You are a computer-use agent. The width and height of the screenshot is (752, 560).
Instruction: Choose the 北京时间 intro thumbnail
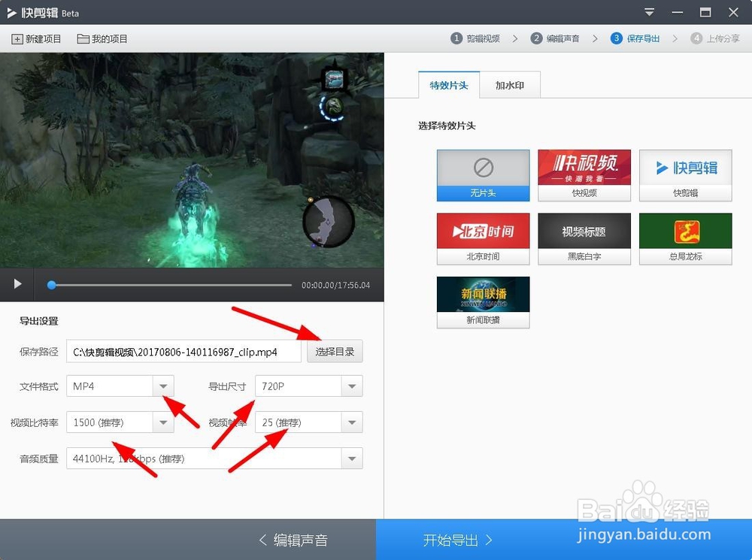(483, 239)
